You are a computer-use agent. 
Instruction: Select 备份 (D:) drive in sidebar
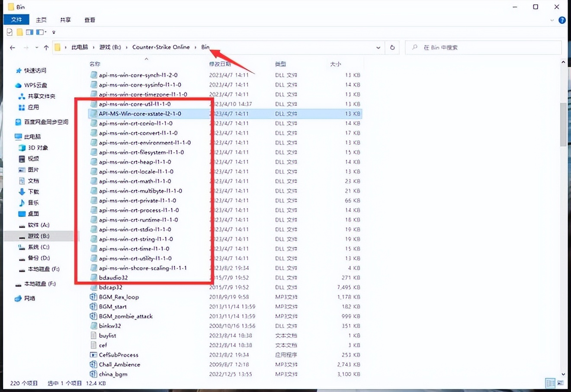38,258
